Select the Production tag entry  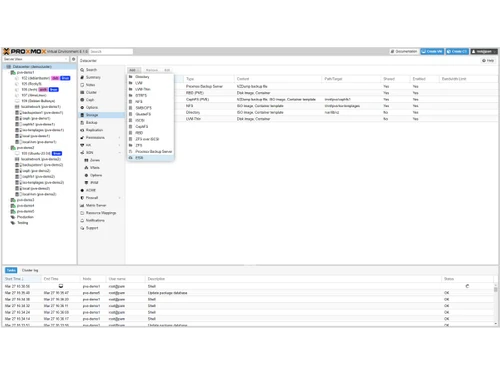tap(25, 217)
